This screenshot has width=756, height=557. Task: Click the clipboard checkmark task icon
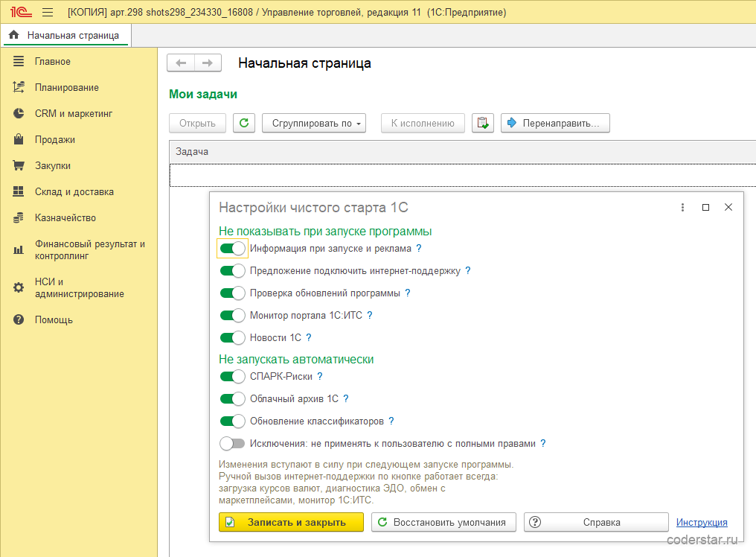pos(483,123)
